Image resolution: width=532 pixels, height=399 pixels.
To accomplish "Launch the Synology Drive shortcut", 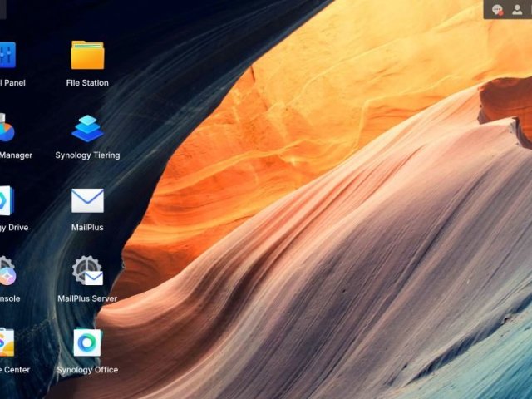I will (7, 200).
